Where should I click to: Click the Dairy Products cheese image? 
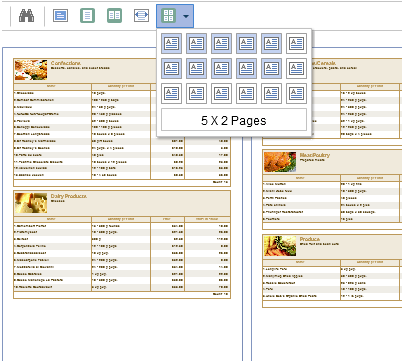[x=31, y=203]
